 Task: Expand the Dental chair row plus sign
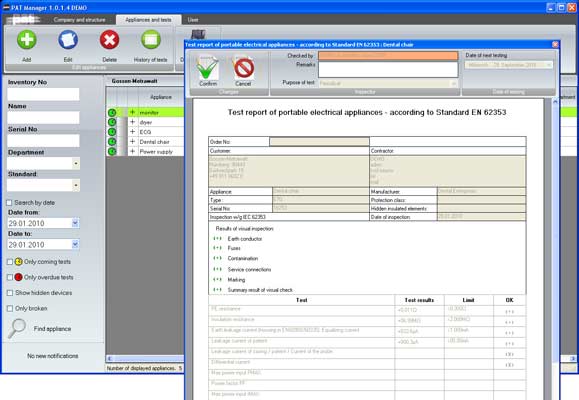(133, 141)
